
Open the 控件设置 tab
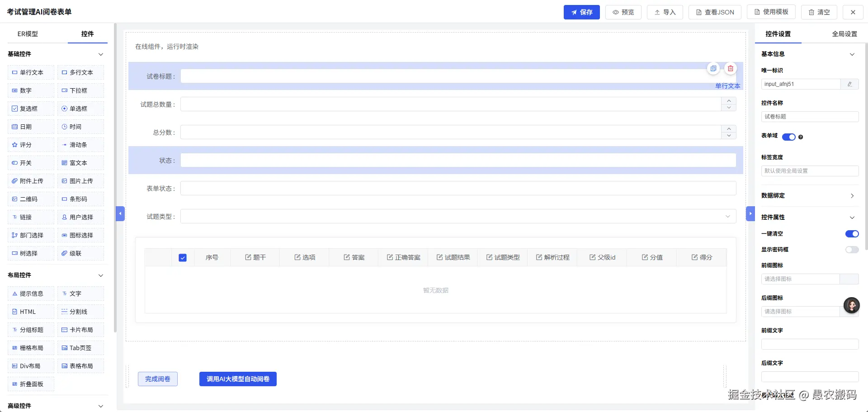778,34
